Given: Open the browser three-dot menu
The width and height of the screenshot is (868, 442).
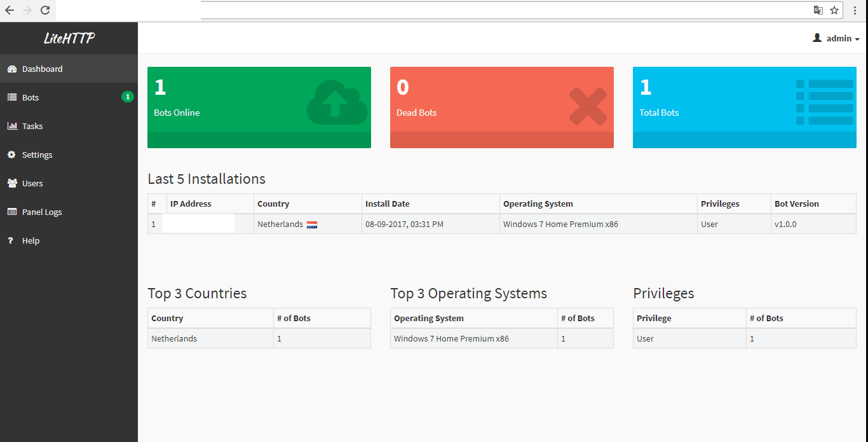Looking at the screenshot, I should (x=855, y=10).
